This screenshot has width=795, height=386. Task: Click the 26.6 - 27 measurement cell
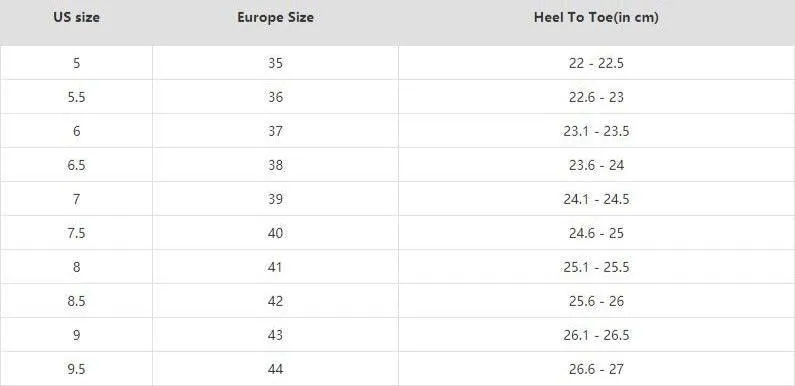(x=596, y=369)
